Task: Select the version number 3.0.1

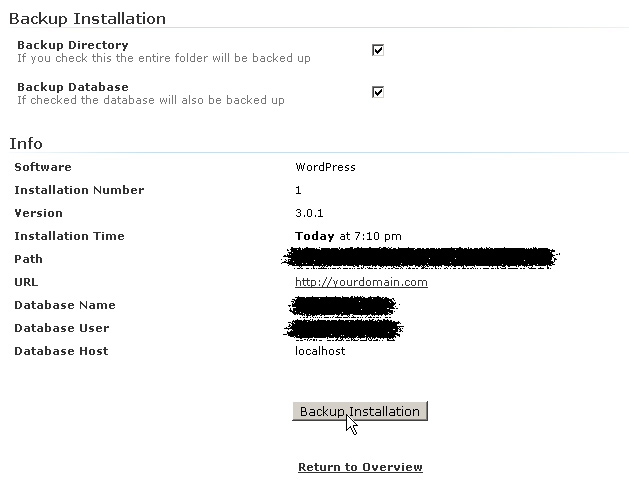Action: [309, 213]
